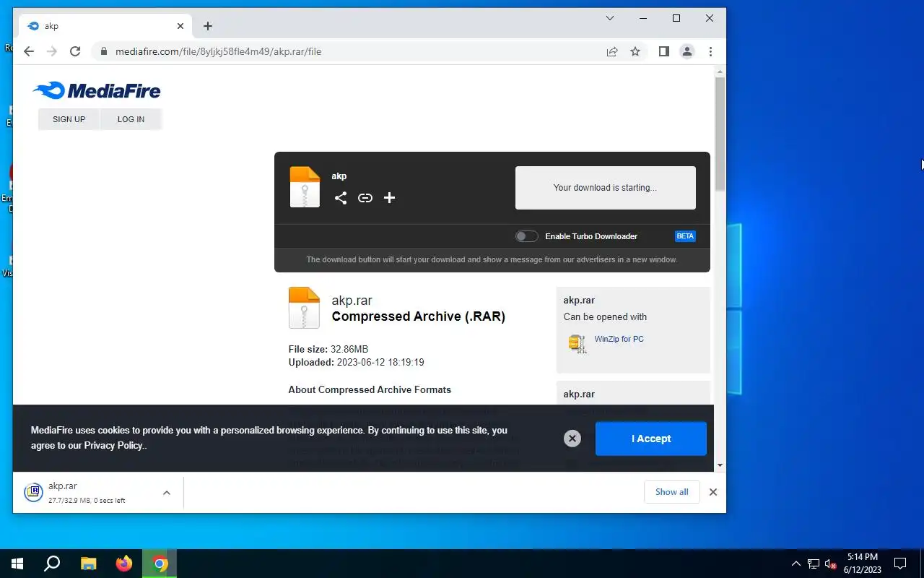Reload the MediaFire page

(x=74, y=51)
